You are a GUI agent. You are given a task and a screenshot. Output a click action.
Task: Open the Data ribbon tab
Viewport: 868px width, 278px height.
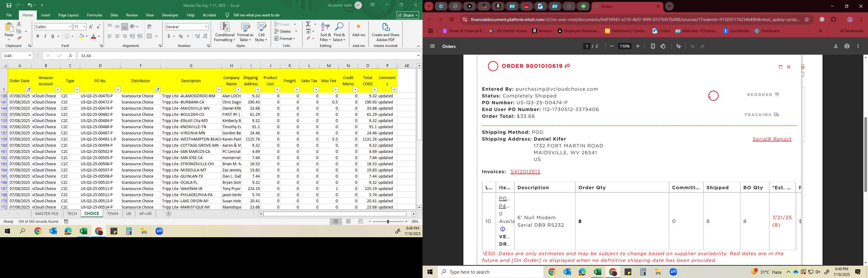114,15
